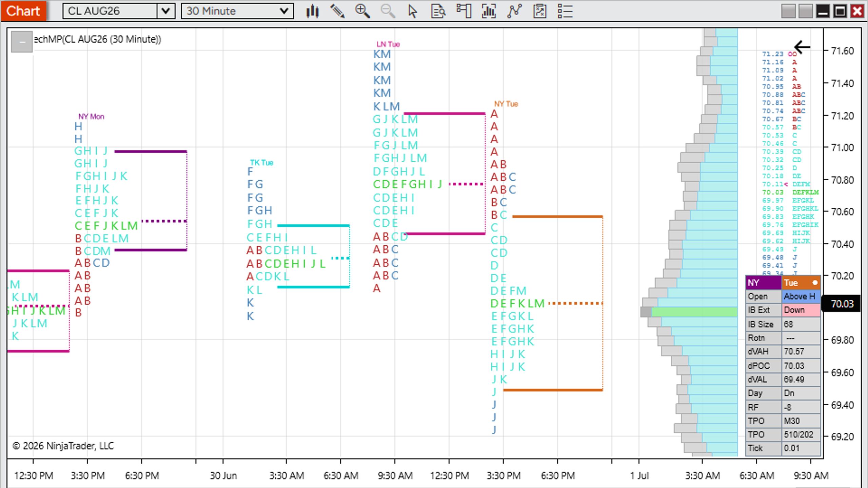Viewport: 868px width, 488px height.
Task: Select the cursor pointer tool
Action: pos(413,11)
